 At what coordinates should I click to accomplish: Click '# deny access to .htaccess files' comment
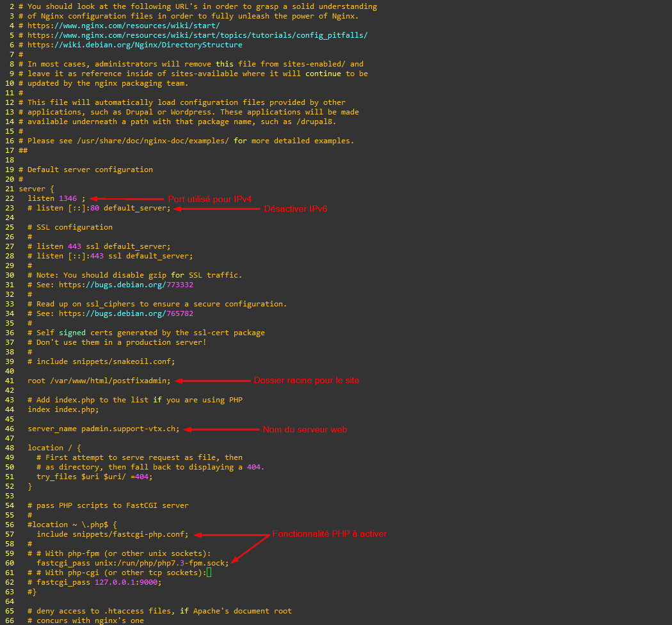pyautogui.click(x=159, y=611)
